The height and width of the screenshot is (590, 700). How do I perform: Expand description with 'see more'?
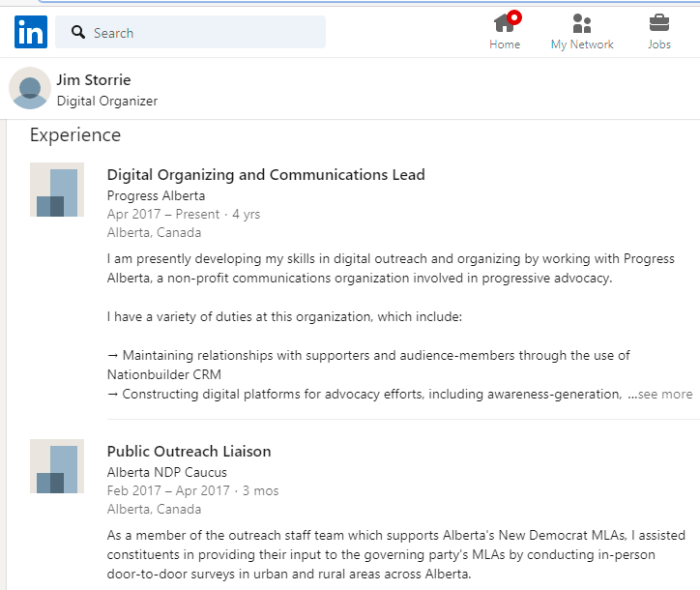click(x=660, y=395)
